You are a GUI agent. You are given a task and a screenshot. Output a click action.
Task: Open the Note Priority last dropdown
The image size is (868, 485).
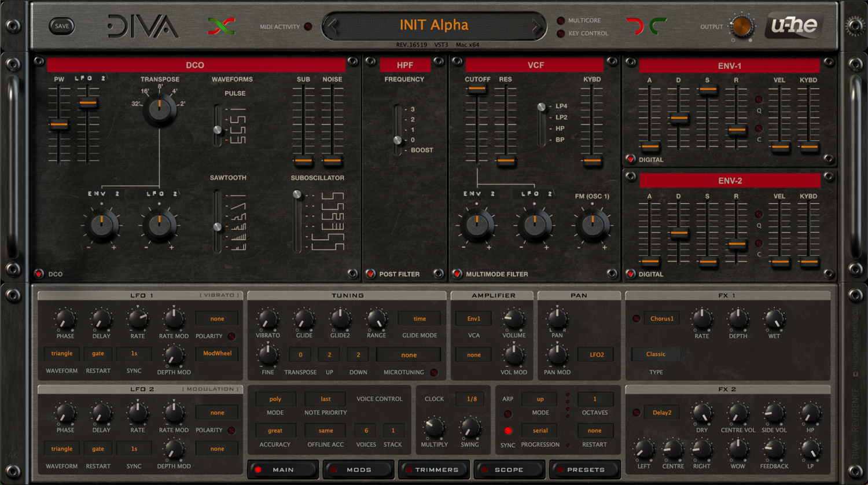click(x=326, y=399)
